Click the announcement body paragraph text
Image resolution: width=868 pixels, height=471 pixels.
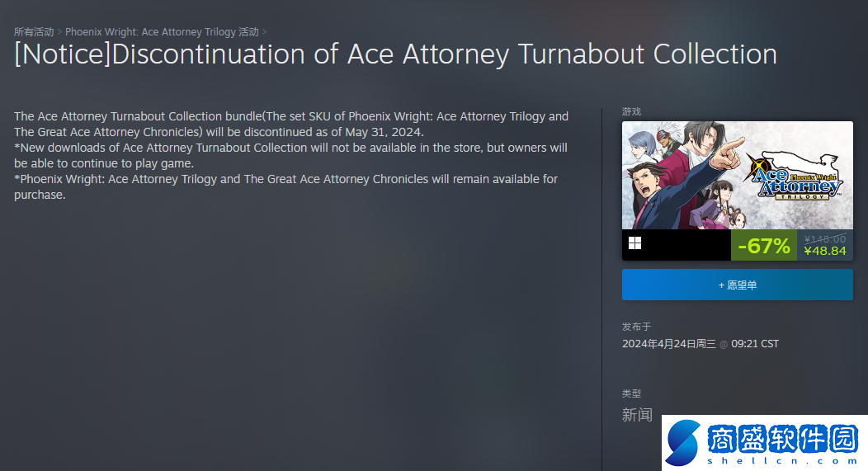(290, 155)
